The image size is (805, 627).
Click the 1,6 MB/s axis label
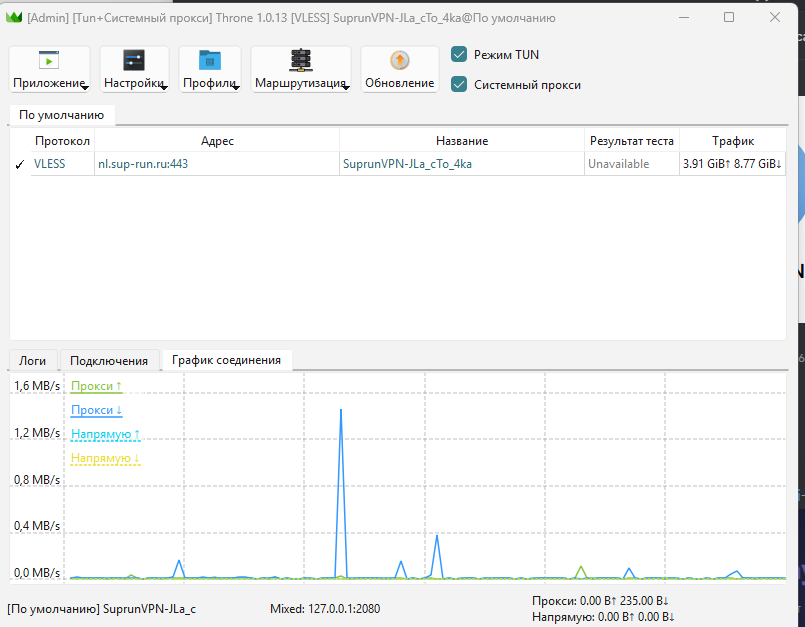coord(37,386)
